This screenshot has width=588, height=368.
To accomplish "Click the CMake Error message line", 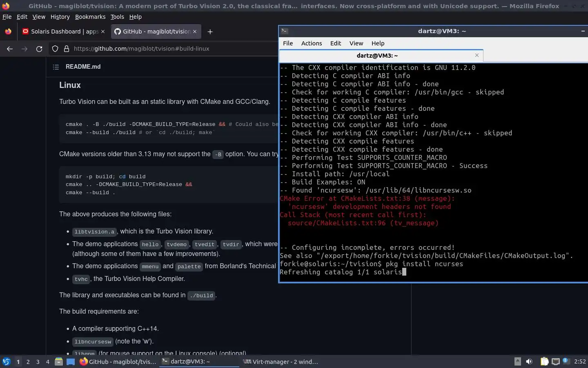I will tap(367, 199).
